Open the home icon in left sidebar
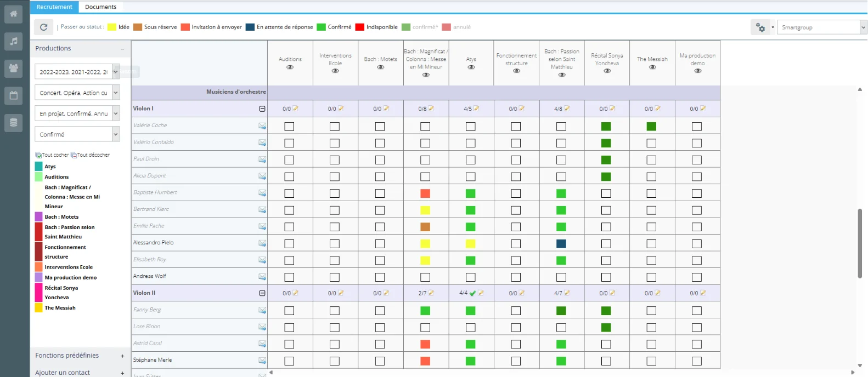The height and width of the screenshot is (377, 868). [13, 14]
